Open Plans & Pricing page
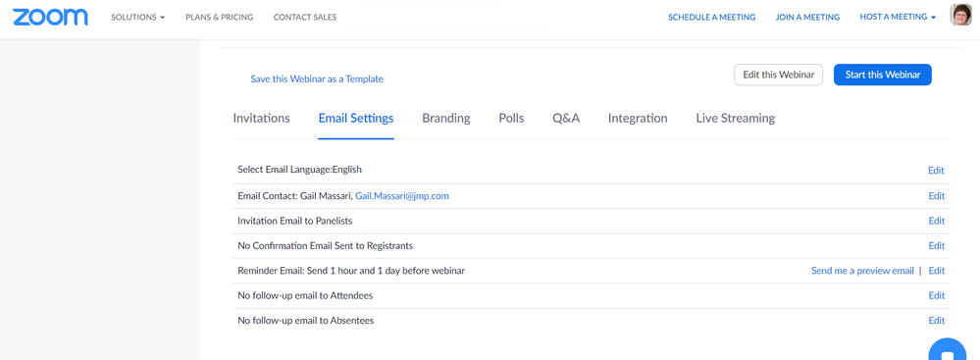 pos(220,17)
